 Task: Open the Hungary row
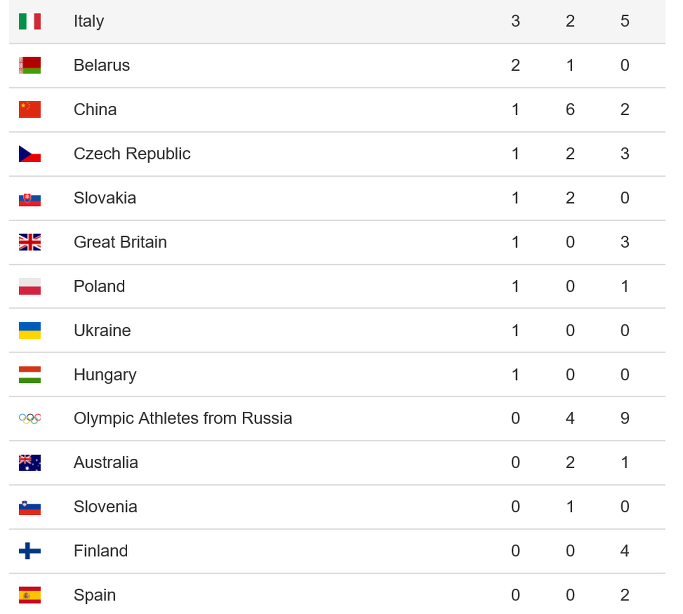337,374
